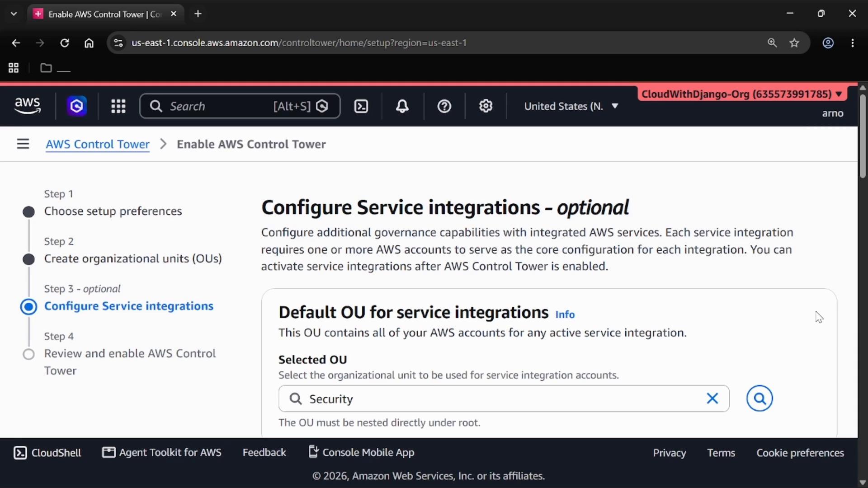Open the Info link beside Default OU

565,314
